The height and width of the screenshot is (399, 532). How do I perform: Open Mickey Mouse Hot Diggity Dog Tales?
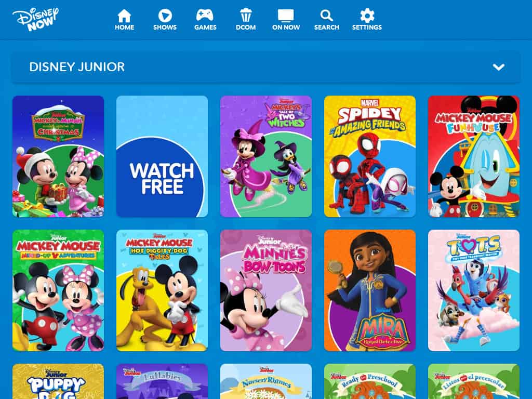pyautogui.click(x=162, y=290)
